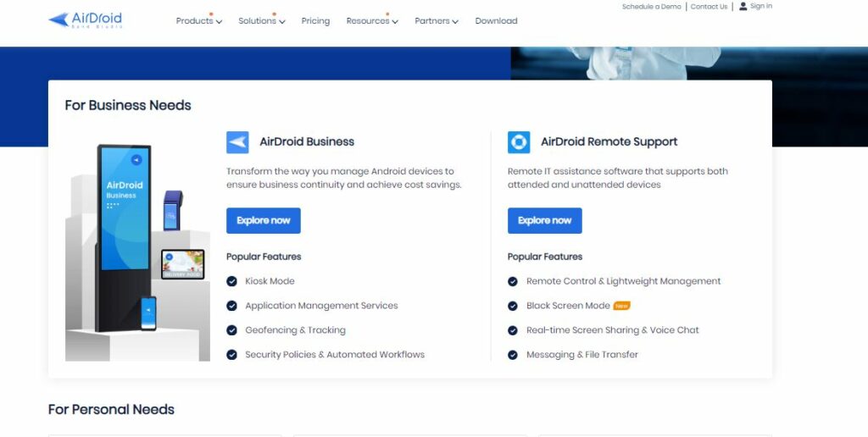The height and width of the screenshot is (437, 868).
Task: Open the Kiosk Mode feature
Action: (270, 281)
